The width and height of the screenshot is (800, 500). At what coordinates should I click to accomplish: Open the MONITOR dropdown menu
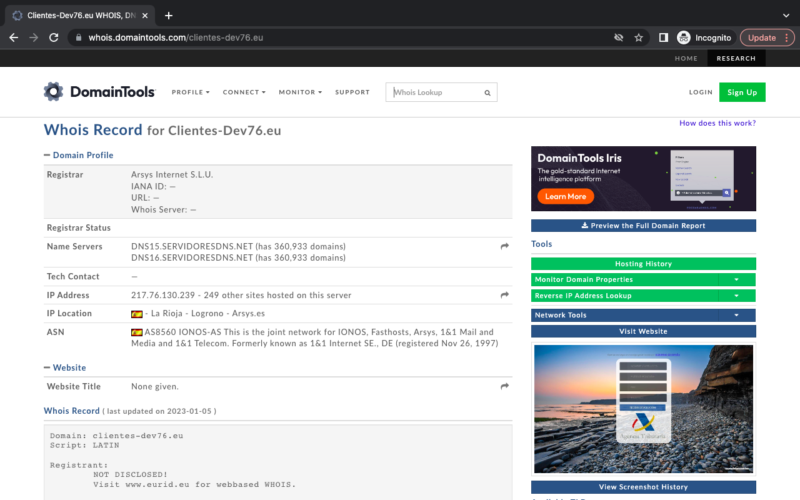tap(300, 92)
